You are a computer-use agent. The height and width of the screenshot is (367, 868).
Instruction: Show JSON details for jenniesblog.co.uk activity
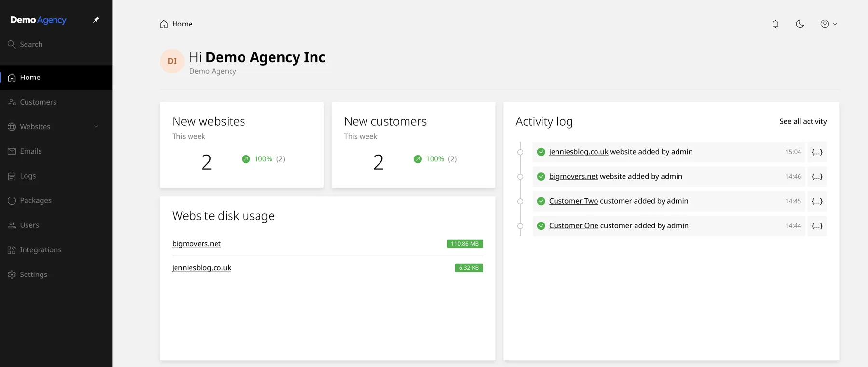[x=817, y=152]
